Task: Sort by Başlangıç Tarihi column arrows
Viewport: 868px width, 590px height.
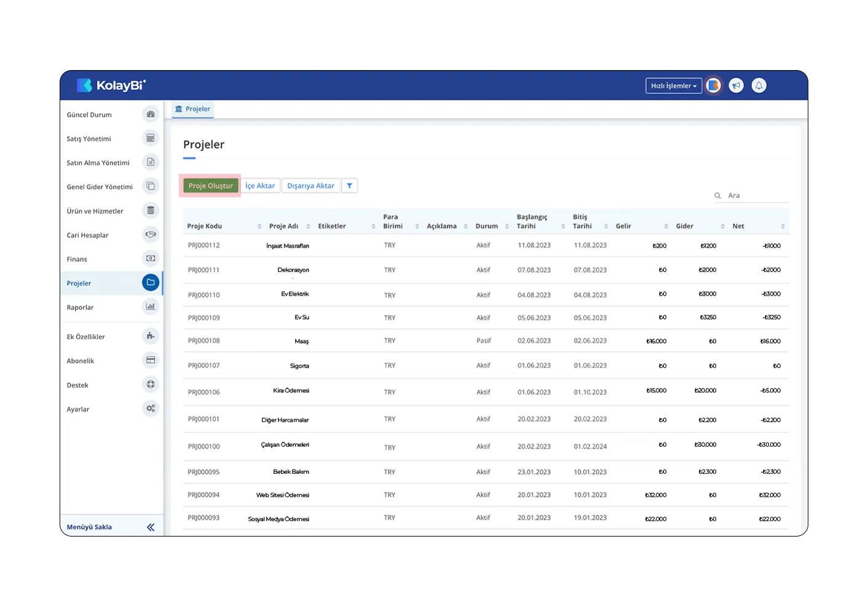Action: pyautogui.click(x=563, y=226)
